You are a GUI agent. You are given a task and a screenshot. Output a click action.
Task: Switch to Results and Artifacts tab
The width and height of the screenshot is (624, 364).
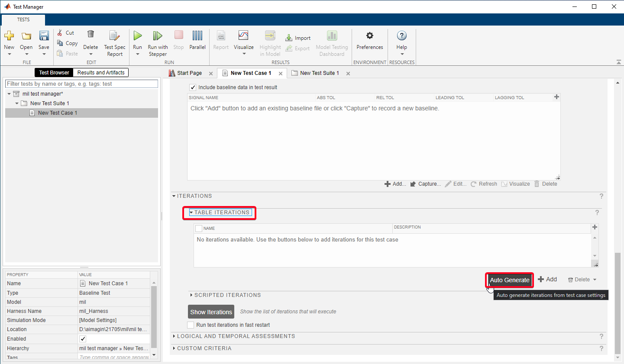coord(101,73)
